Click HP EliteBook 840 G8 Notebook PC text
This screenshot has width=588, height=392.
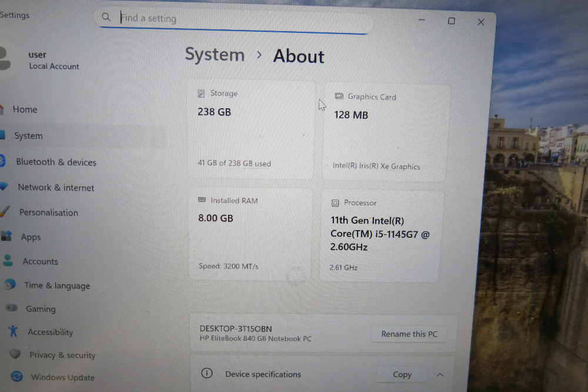(255, 338)
